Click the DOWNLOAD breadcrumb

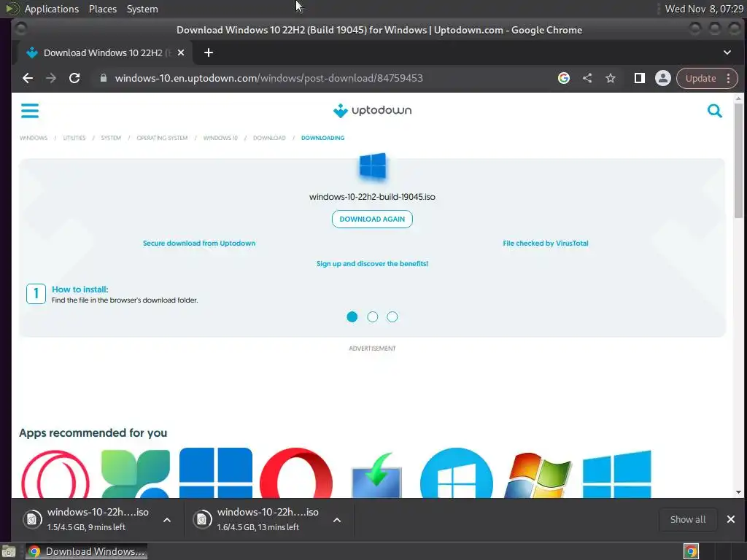click(269, 138)
